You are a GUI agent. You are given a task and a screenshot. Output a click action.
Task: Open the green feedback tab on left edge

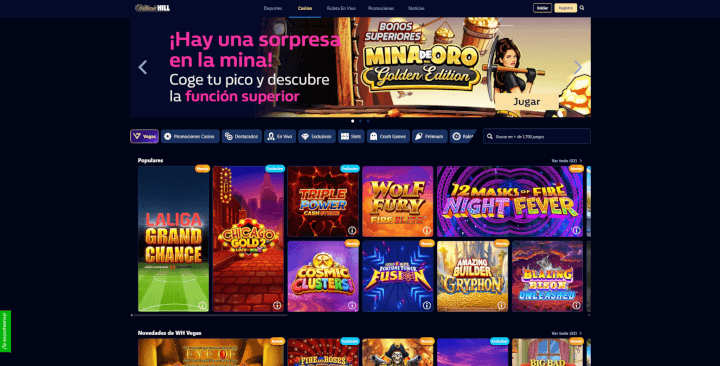tap(5, 331)
